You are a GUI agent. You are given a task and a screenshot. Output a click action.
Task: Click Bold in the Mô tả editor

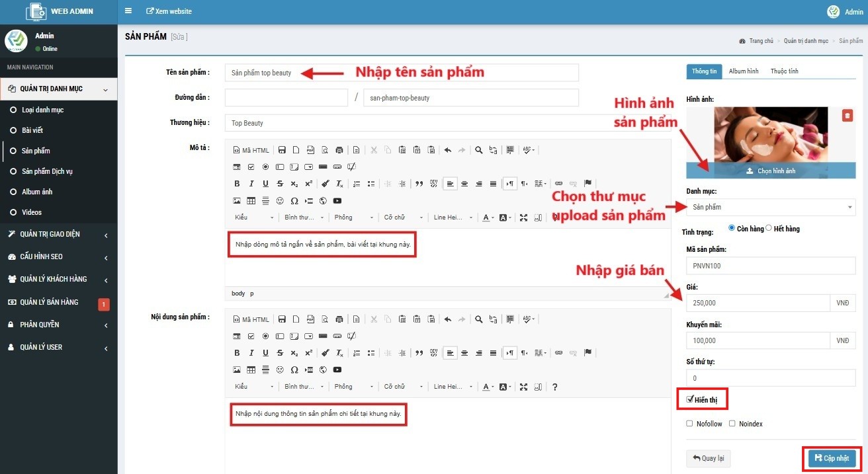pos(237,184)
